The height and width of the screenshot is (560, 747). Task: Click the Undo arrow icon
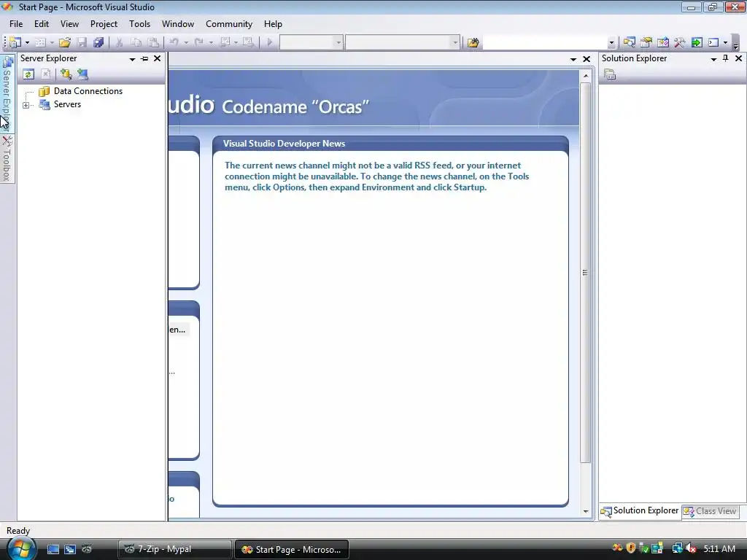pos(174,42)
